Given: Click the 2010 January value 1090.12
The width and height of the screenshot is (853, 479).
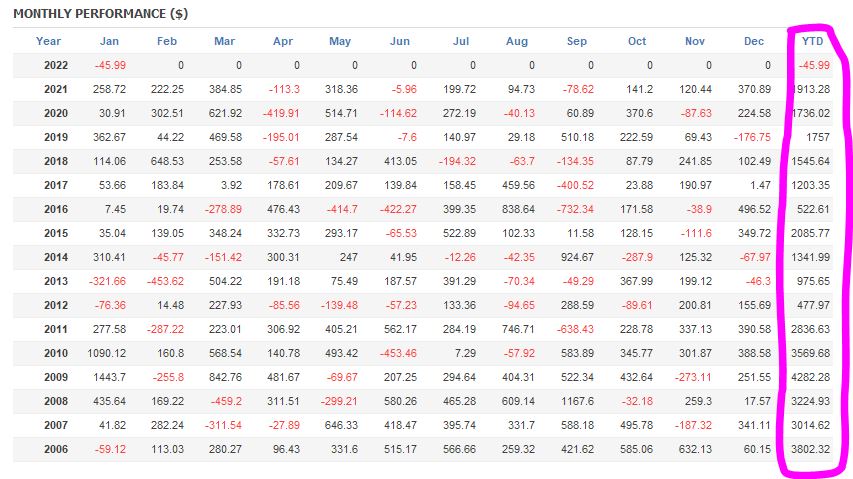Looking at the screenshot, I should click(105, 352).
